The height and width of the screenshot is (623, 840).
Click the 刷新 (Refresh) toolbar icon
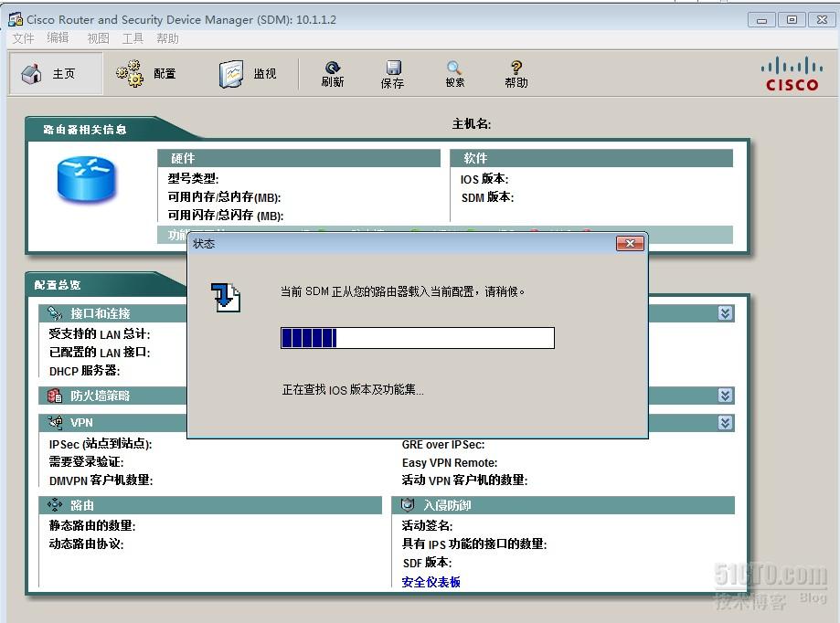[x=333, y=68]
